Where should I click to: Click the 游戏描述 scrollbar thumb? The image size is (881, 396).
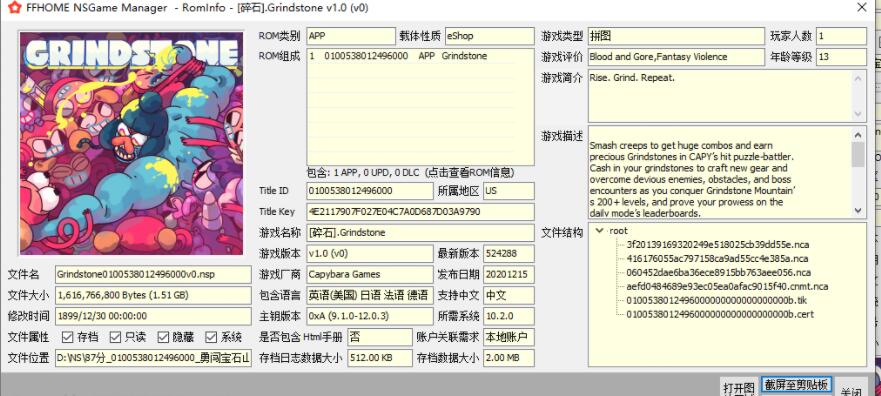[x=858, y=155]
